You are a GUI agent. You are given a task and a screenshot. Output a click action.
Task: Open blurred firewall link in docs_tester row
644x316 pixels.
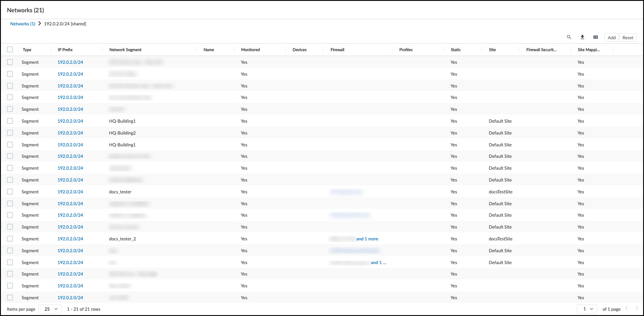click(346, 192)
